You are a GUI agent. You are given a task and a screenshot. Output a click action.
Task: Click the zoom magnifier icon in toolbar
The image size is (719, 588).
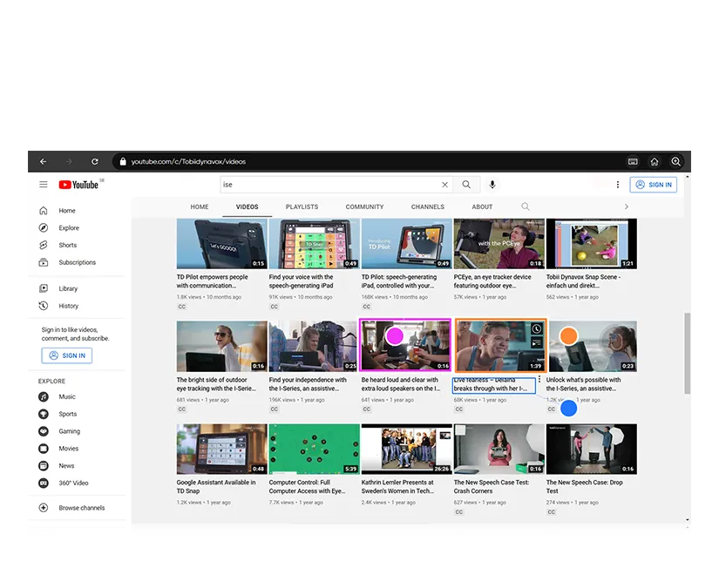(676, 161)
